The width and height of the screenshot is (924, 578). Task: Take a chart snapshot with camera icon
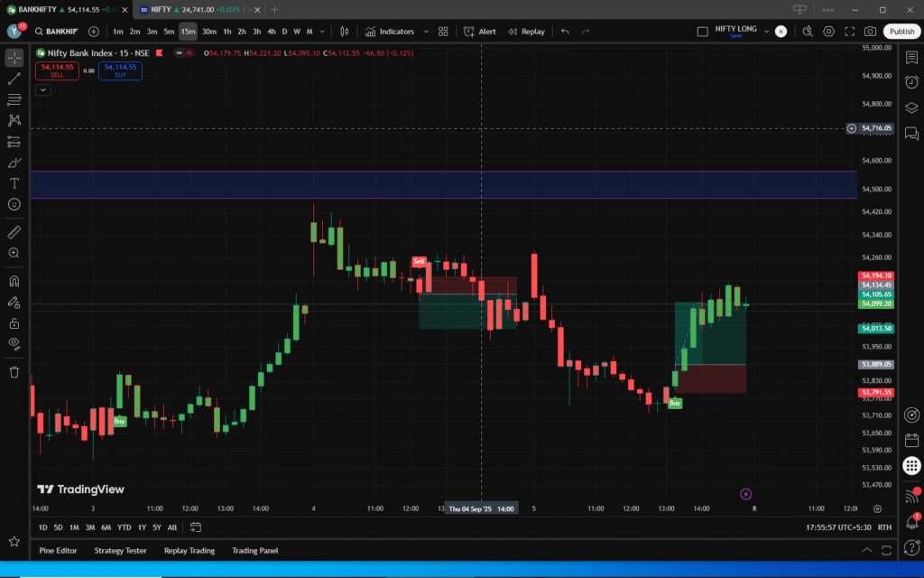870,32
